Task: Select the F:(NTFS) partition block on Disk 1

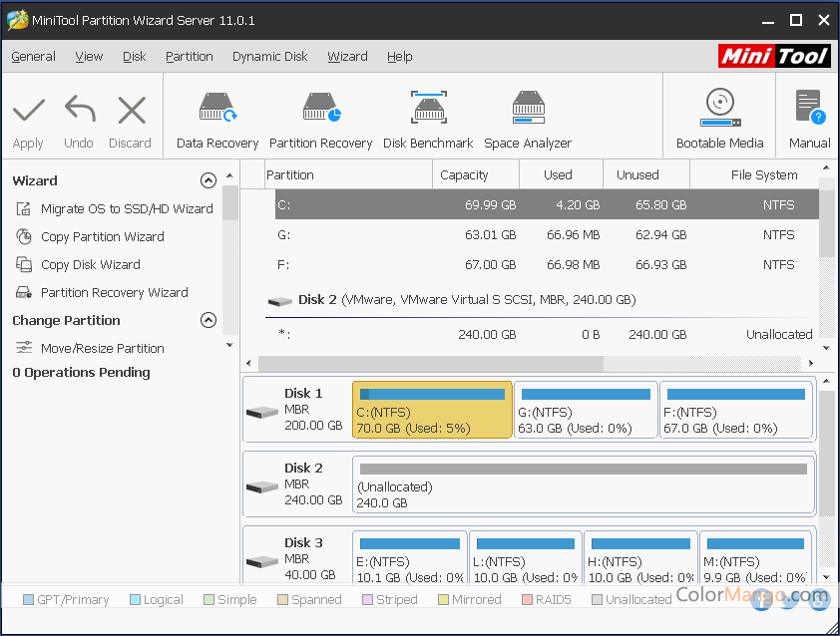Action: [735, 410]
